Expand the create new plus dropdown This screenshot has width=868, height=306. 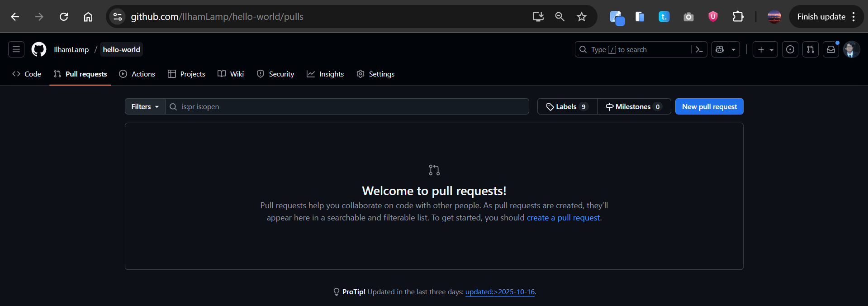[x=765, y=49]
